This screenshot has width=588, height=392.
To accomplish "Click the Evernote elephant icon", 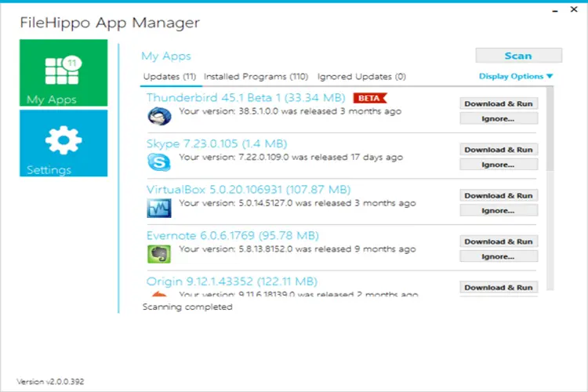I will pos(159,254).
